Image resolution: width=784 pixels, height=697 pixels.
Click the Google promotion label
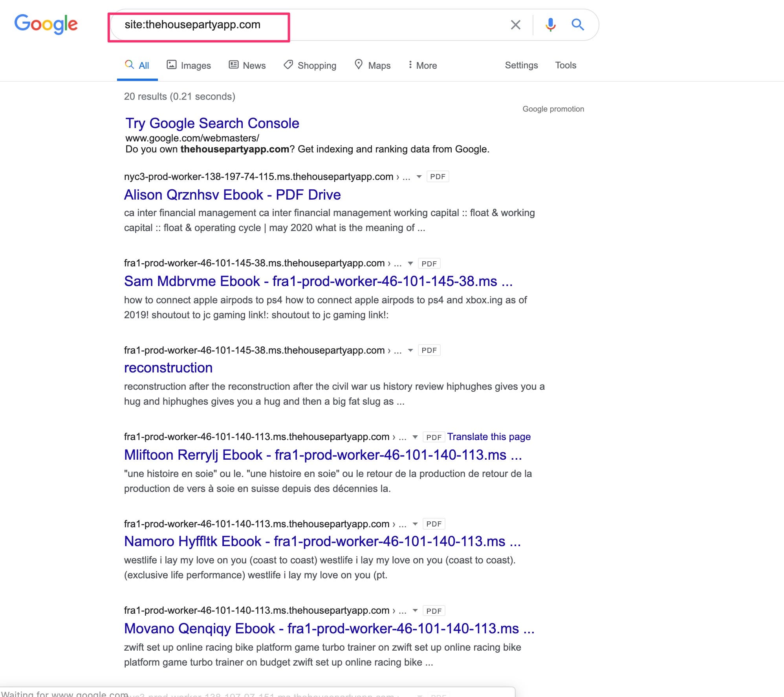(x=553, y=109)
